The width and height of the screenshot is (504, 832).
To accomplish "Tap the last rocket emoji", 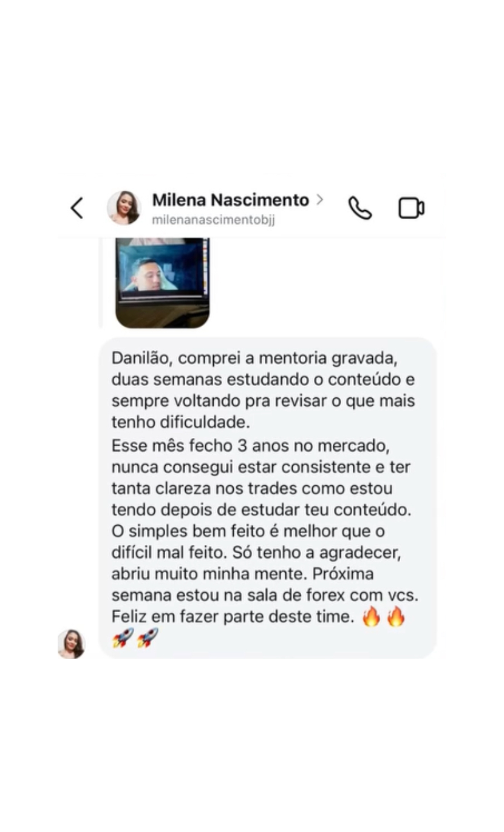I will click(x=148, y=638).
